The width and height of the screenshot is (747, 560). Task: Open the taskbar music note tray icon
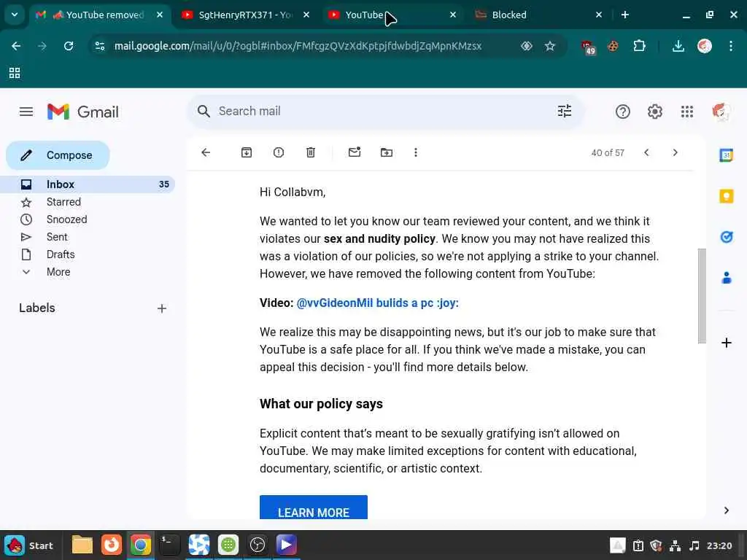point(694,545)
